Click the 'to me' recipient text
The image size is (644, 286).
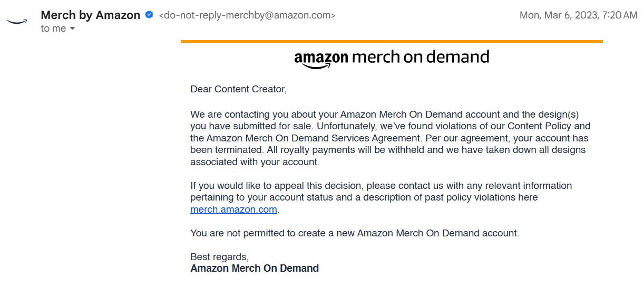click(53, 28)
